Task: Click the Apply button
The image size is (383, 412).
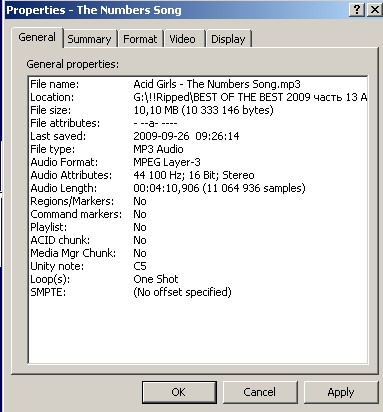Action: click(341, 392)
